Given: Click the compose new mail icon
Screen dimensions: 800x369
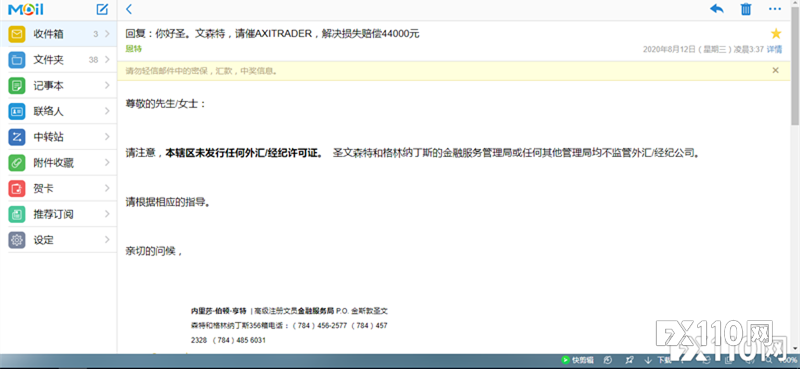Looking at the screenshot, I should 103,9.
